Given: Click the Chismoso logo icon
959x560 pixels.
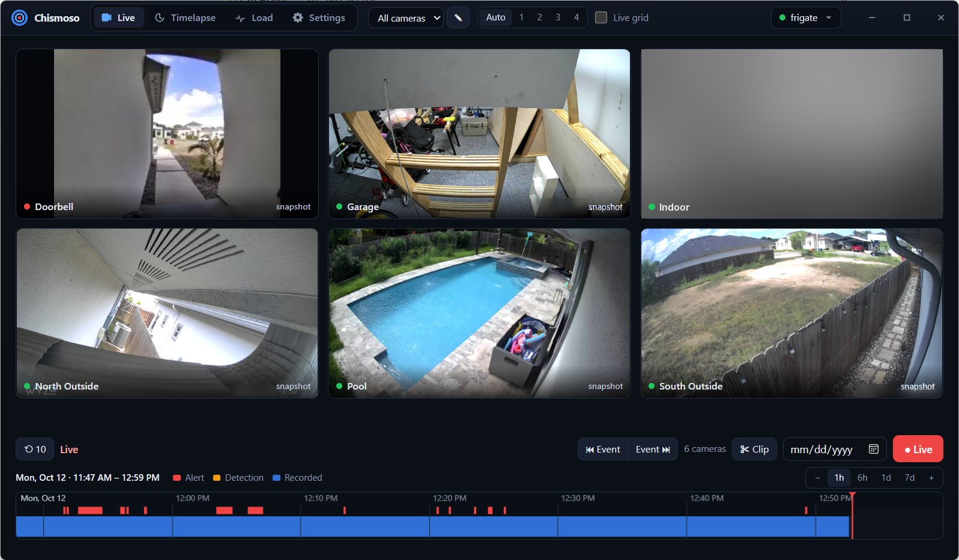Looking at the screenshot, I should 19,18.
